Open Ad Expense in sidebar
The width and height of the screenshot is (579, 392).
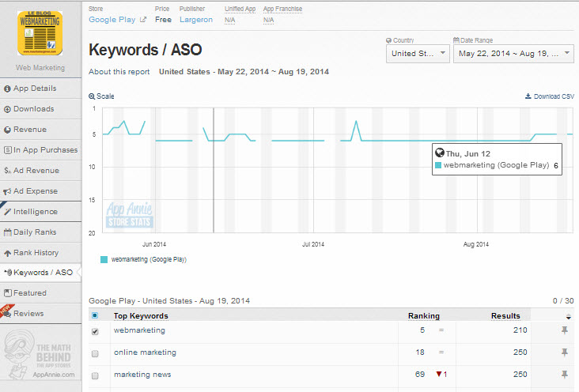40,191
